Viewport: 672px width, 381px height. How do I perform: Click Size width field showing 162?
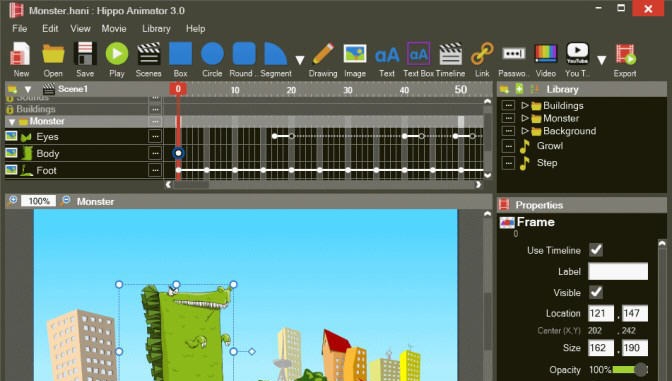point(601,348)
